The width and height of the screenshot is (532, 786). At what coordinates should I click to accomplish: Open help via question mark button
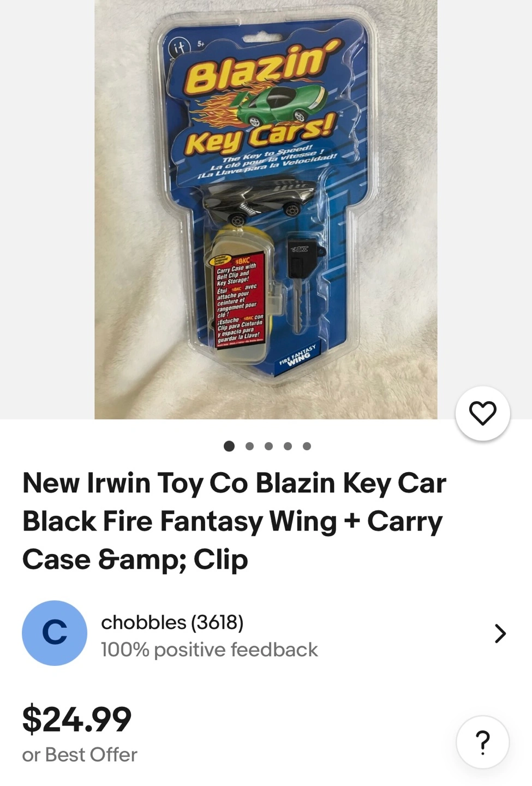coord(482,742)
